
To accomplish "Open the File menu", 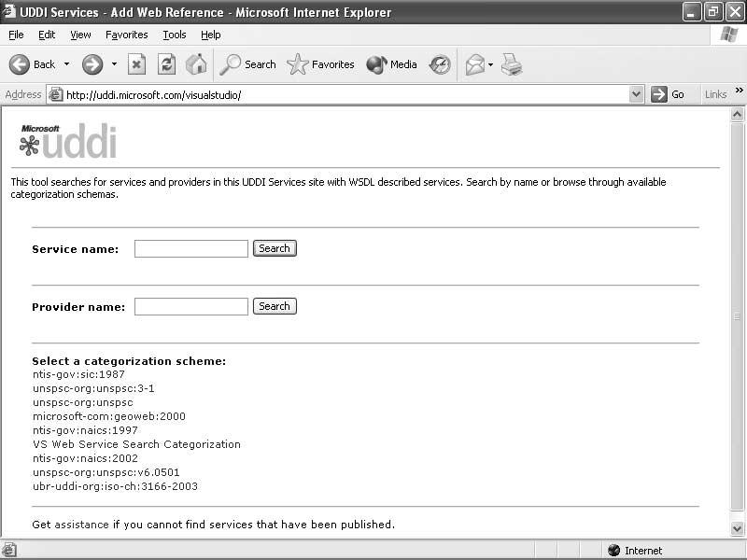I will pyautogui.click(x=16, y=35).
